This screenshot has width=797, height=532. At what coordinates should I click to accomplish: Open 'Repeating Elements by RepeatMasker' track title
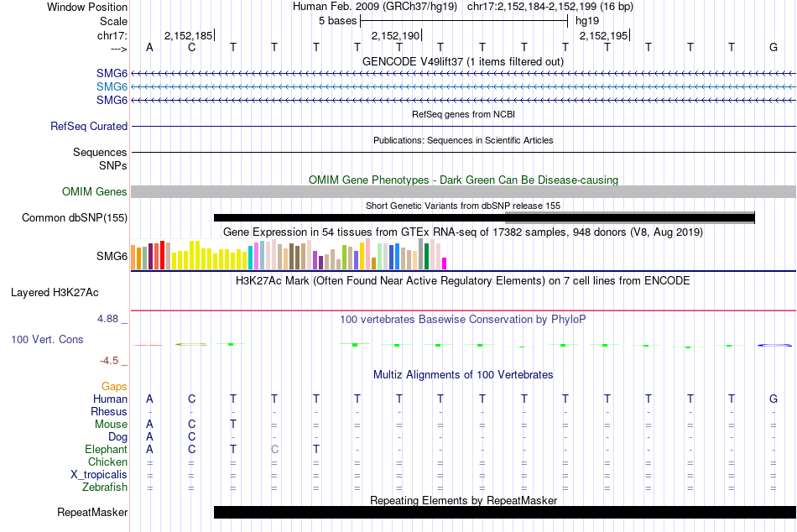[463, 500]
